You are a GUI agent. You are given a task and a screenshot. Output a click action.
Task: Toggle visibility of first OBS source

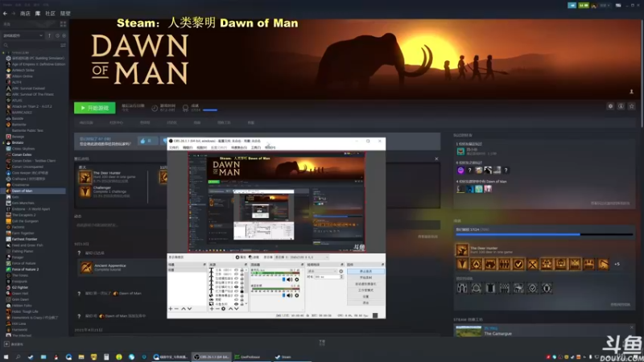pyautogui.click(x=236, y=270)
